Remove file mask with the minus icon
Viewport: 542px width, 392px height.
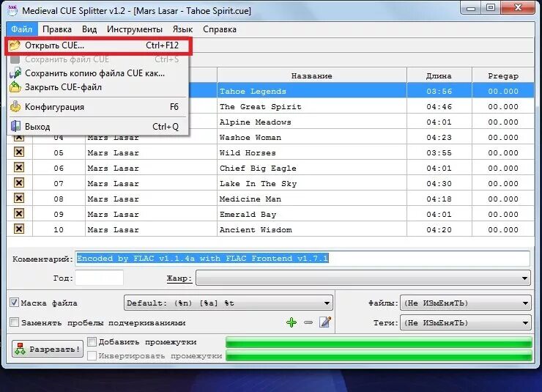click(308, 322)
